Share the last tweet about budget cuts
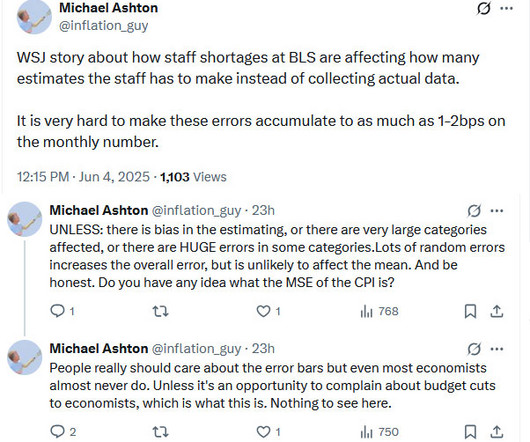The height and width of the screenshot is (442, 530). pos(497,432)
